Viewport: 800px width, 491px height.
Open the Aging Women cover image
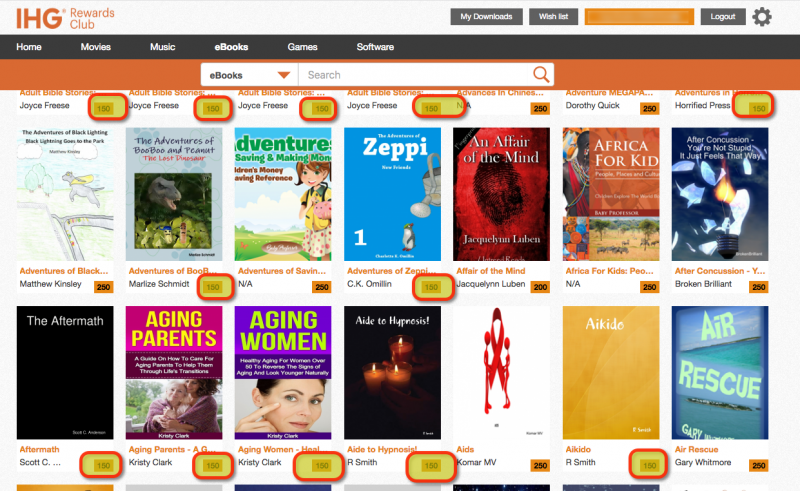coord(283,373)
